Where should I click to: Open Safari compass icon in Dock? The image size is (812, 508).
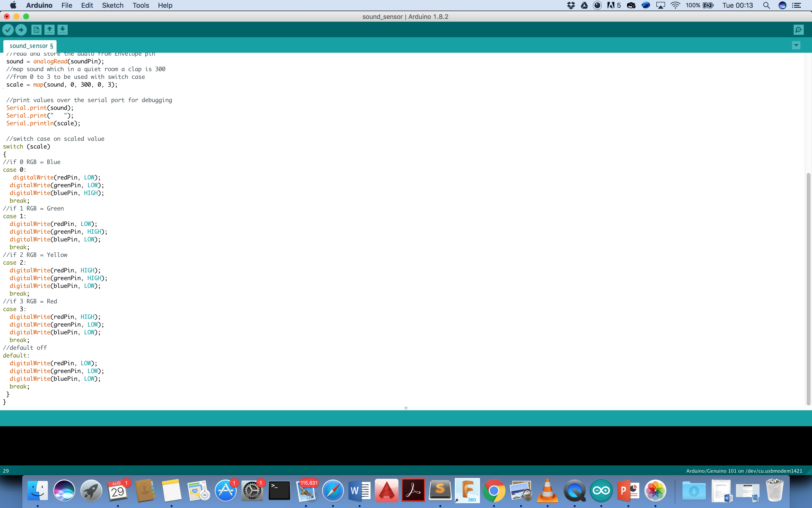click(x=333, y=491)
